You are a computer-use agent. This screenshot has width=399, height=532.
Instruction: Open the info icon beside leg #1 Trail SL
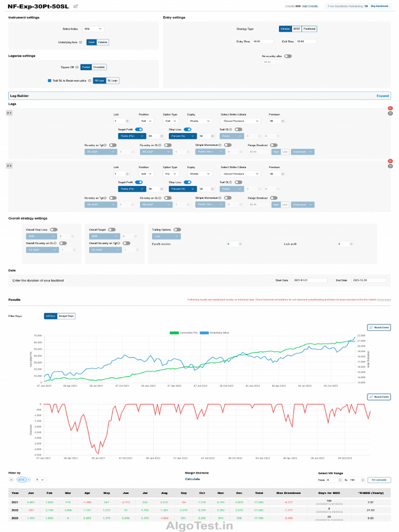click(231, 129)
